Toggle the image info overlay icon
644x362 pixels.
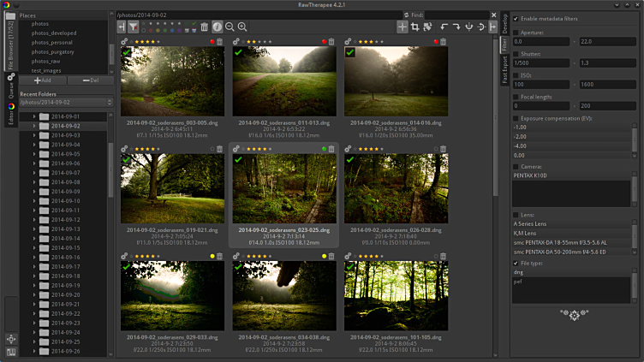[x=217, y=27]
